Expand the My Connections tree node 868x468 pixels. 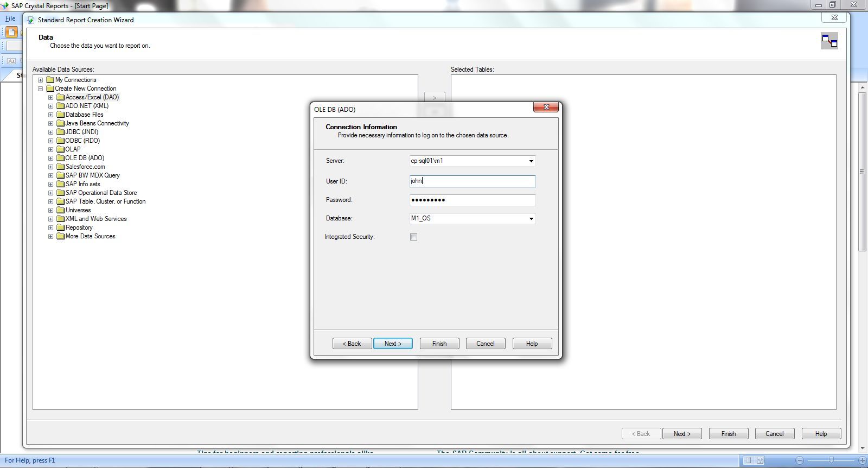(40, 80)
